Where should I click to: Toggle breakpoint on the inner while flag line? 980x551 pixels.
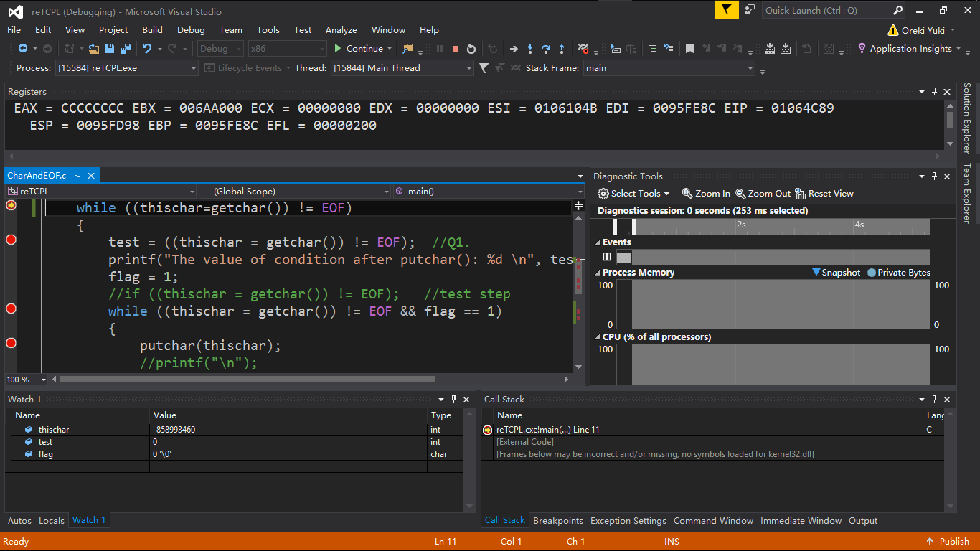click(11, 308)
